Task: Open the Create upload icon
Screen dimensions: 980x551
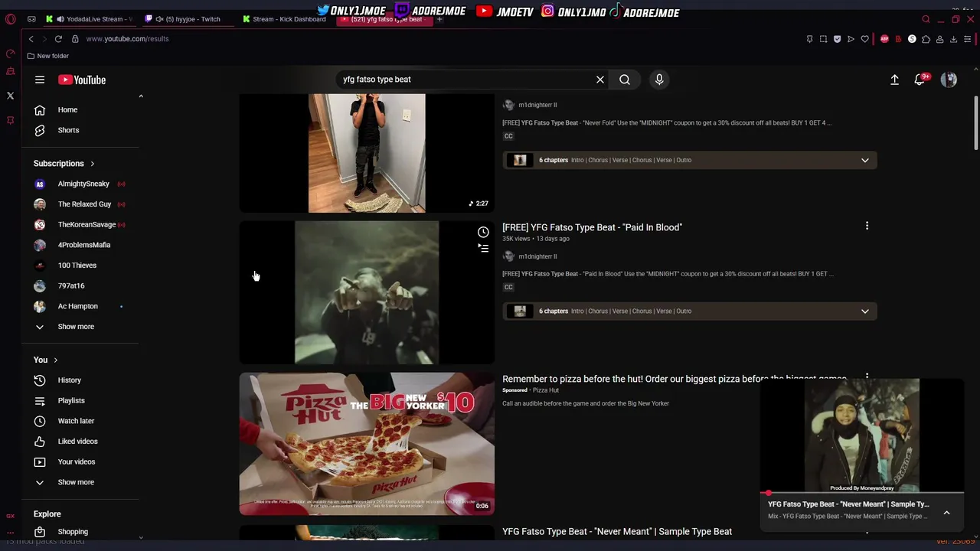Action: [894, 80]
